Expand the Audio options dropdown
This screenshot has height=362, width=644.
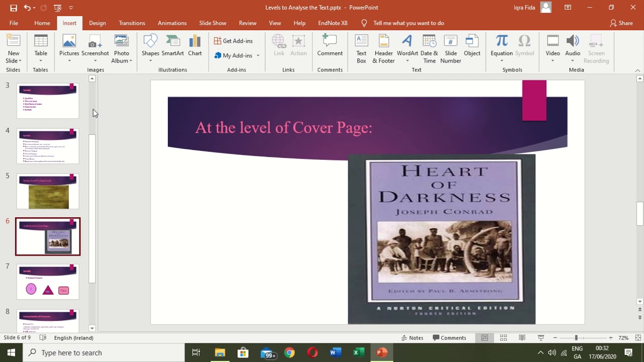point(573,61)
